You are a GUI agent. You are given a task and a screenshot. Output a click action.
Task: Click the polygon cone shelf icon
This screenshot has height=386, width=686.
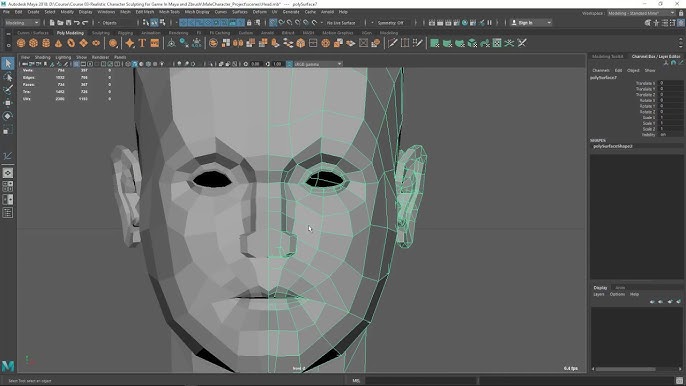pos(58,43)
